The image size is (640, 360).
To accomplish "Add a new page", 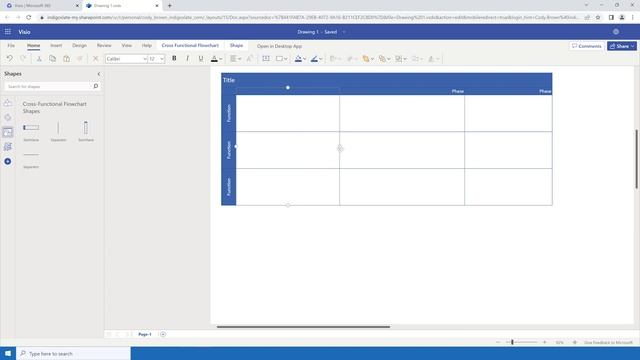I will coord(163,334).
